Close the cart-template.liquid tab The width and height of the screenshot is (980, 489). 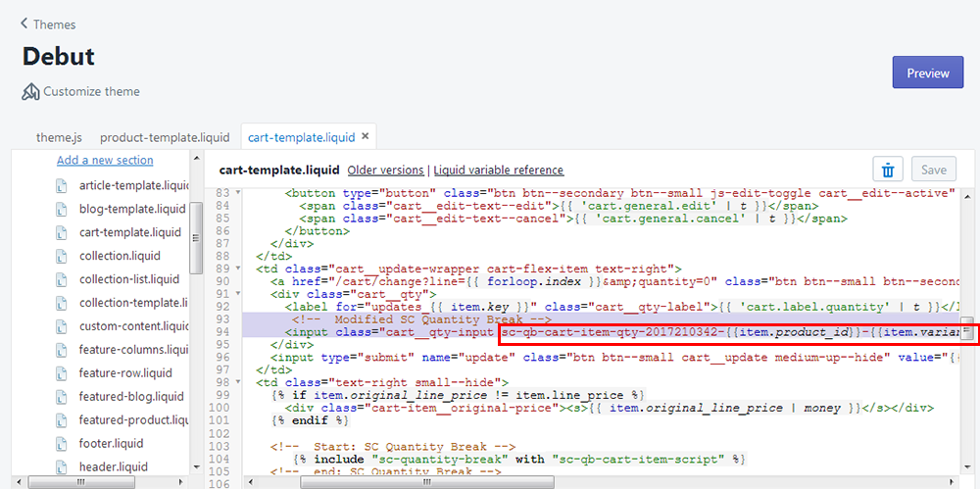(366, 137)
